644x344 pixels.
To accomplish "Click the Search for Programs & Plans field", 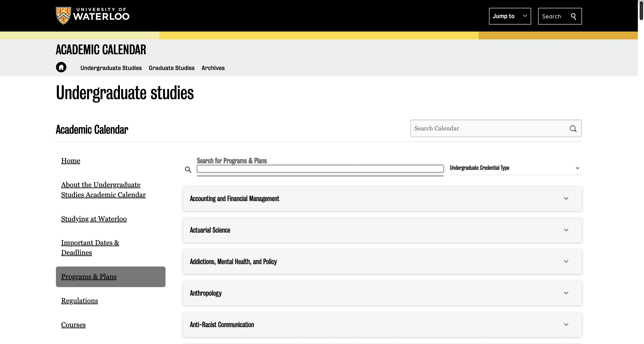I will [320, 169].
